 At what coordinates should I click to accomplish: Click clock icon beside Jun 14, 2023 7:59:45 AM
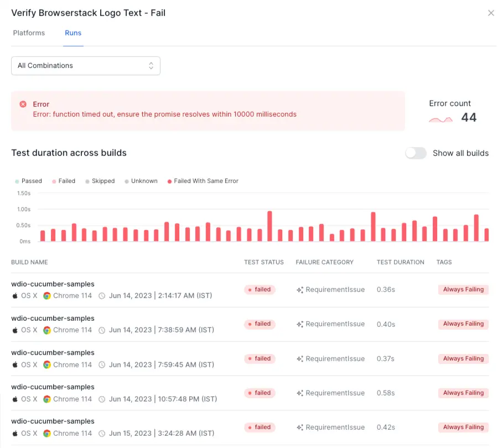coord(102,365)
